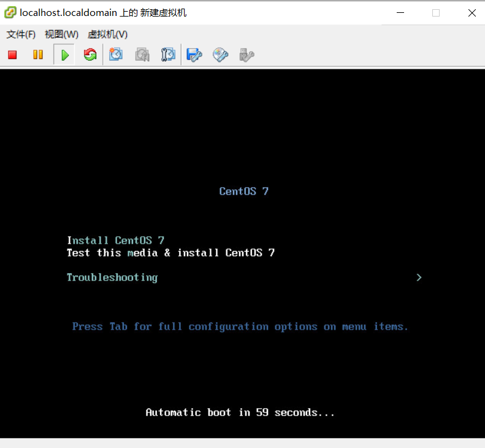The height and width of the screenshot is (448, 485).
Task: Click the Press Tab for full configuration hint
Action: 240,326
